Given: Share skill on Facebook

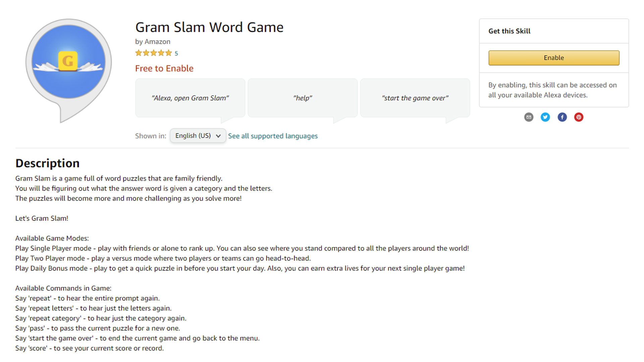Looking at the screenshot, I should (x=562, y=117).
